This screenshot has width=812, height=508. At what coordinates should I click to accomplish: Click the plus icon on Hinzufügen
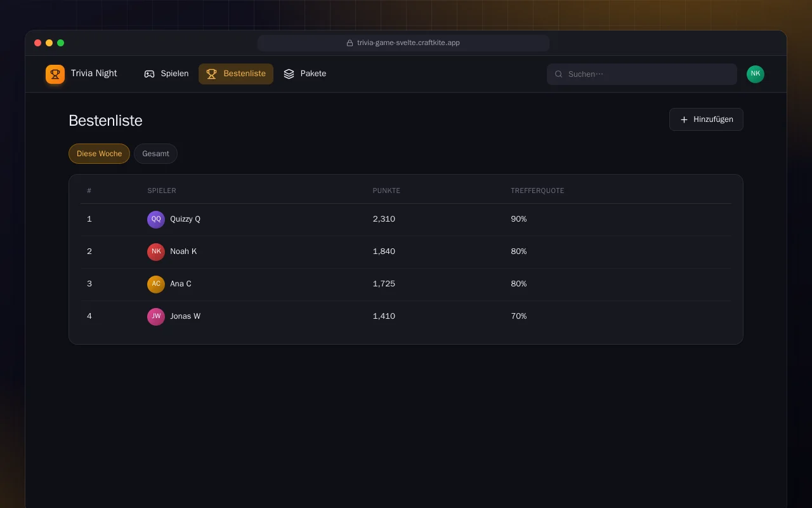pyautogui.click(x=684, y=119)
